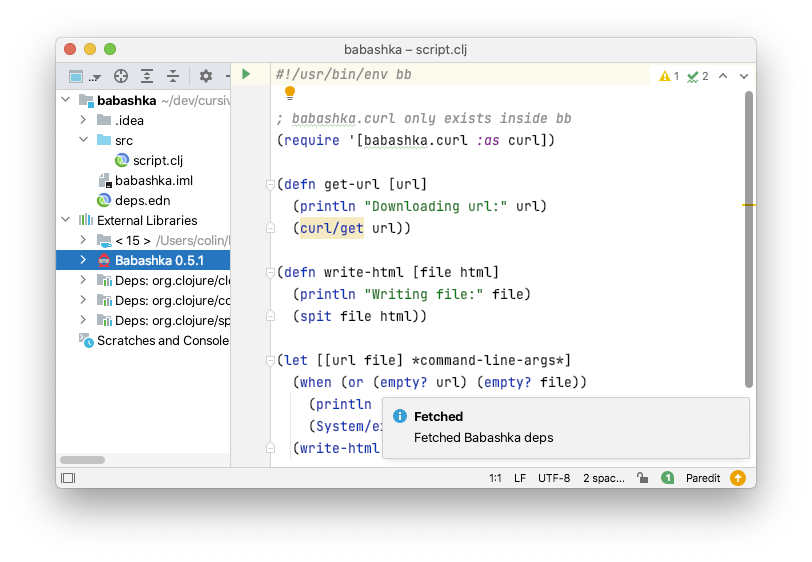Collapse External Libraries node
Image resolution: width=812 pixels, height=562 pixels.
(x=66, y=220)
